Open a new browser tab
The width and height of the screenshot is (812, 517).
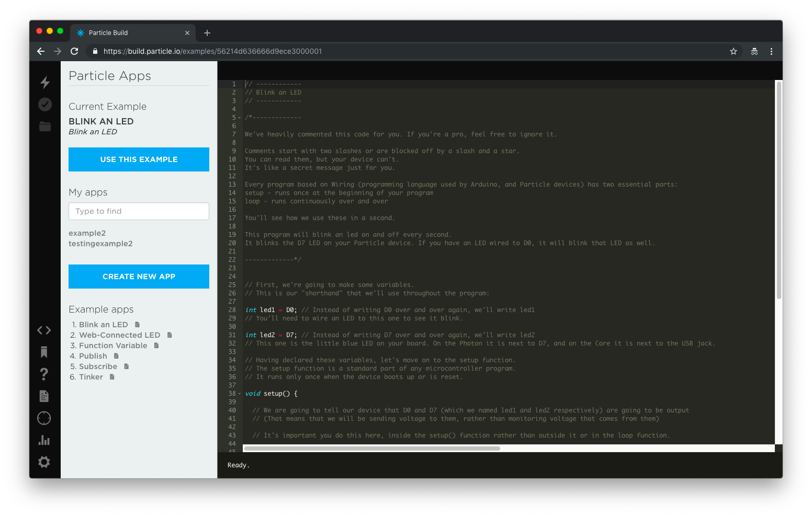(207, 33)
